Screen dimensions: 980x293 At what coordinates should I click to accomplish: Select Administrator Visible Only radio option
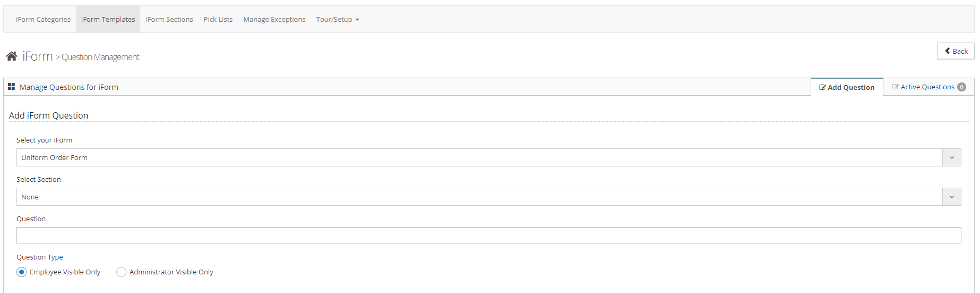point(121,272)
